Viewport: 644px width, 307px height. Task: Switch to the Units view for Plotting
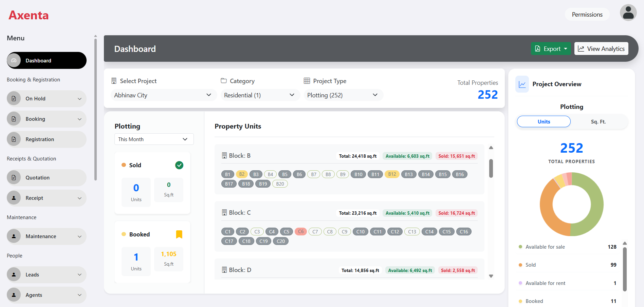(x=544, y=121)
